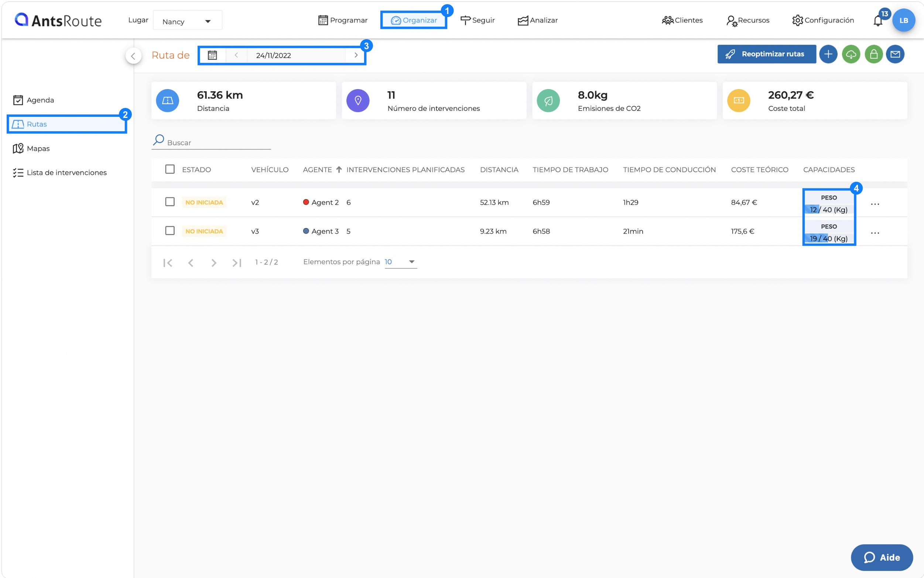This screenshot has height=578, width=924.
Task: Go to the next day arrow
Action: (356, 55)
